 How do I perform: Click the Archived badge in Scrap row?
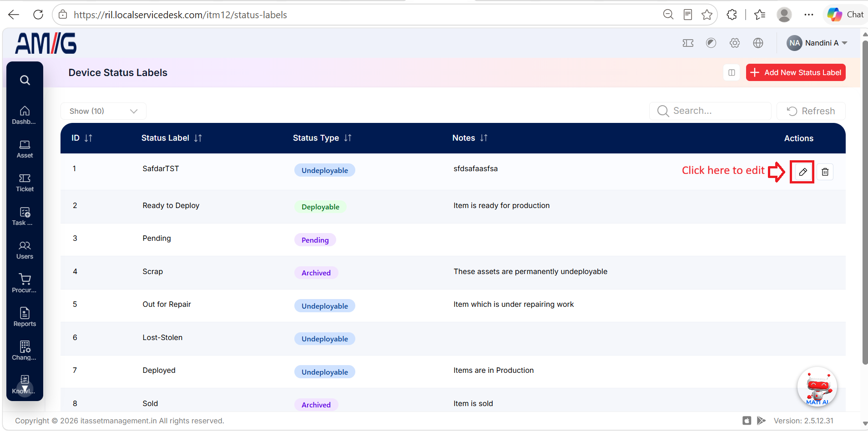[316, 273]
